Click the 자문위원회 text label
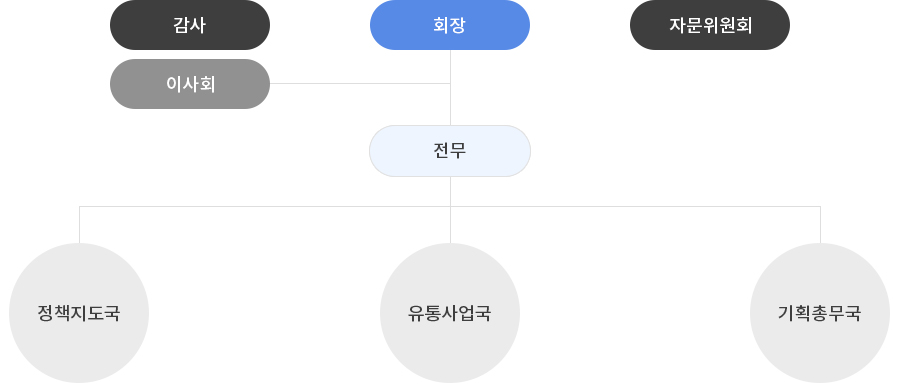Viewport: 900px width, 386px height. [x=710, y=25]
